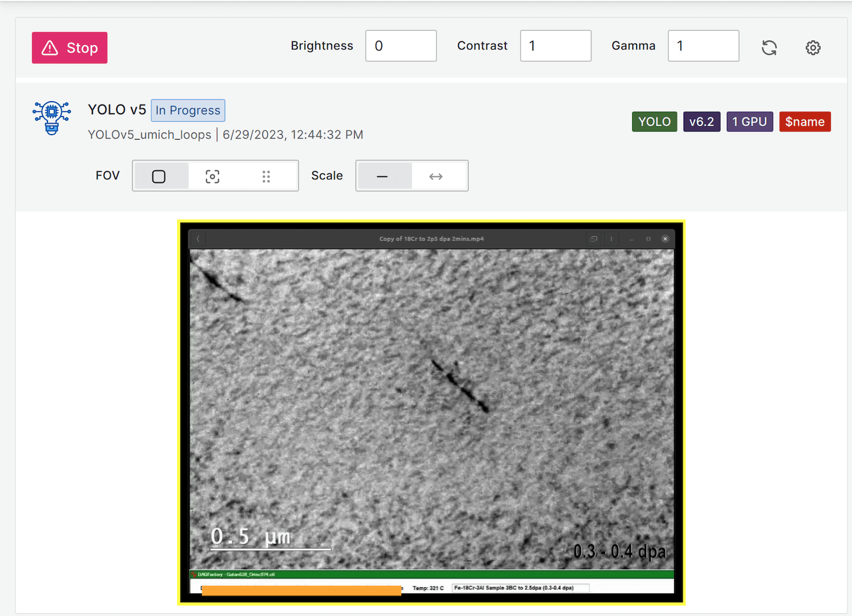Click the refresh icon in the top toolbar
This screenshot has height=616, width=852.
click(x=769, y=48)
